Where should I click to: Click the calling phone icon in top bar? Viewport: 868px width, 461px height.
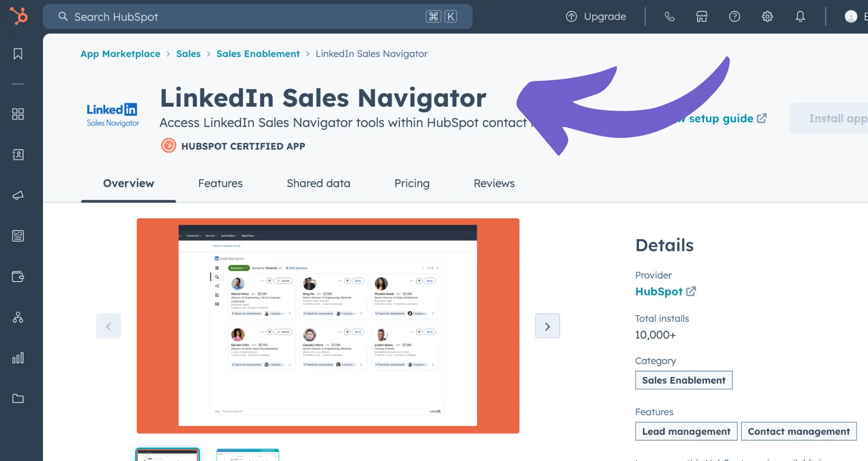point(670,17)
